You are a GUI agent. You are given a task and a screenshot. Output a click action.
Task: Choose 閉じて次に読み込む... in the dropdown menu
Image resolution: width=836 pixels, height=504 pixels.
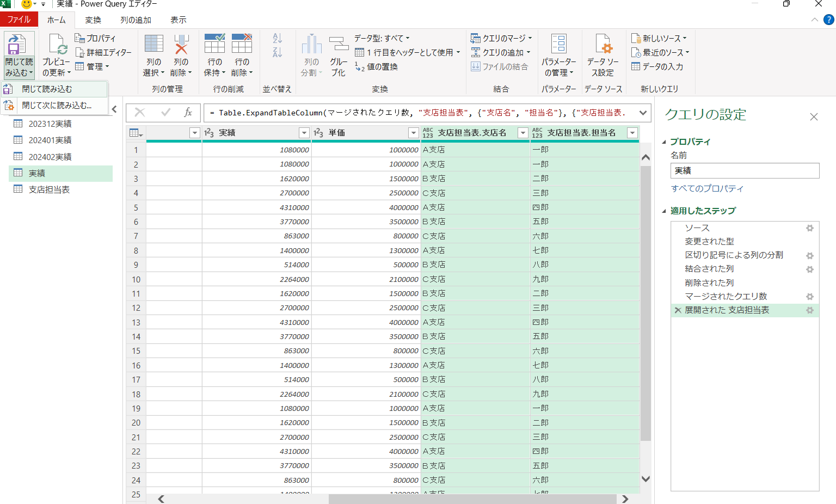point(54,106)
